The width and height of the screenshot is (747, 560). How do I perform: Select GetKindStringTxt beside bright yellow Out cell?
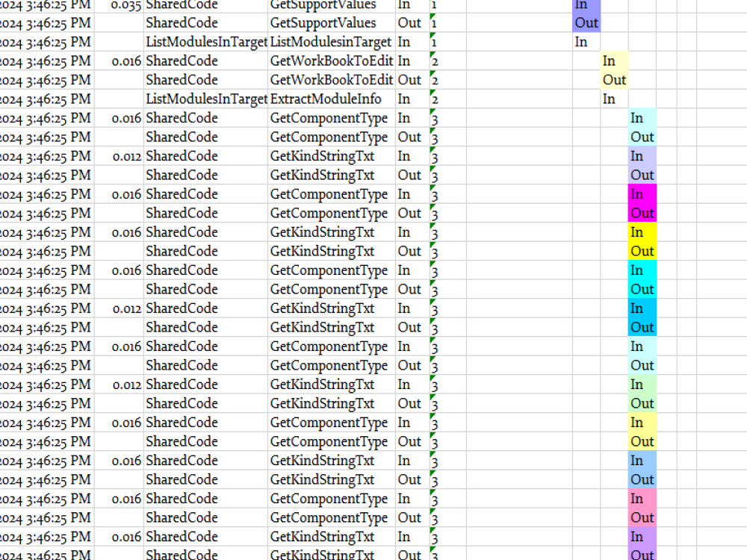pos(332,252)
